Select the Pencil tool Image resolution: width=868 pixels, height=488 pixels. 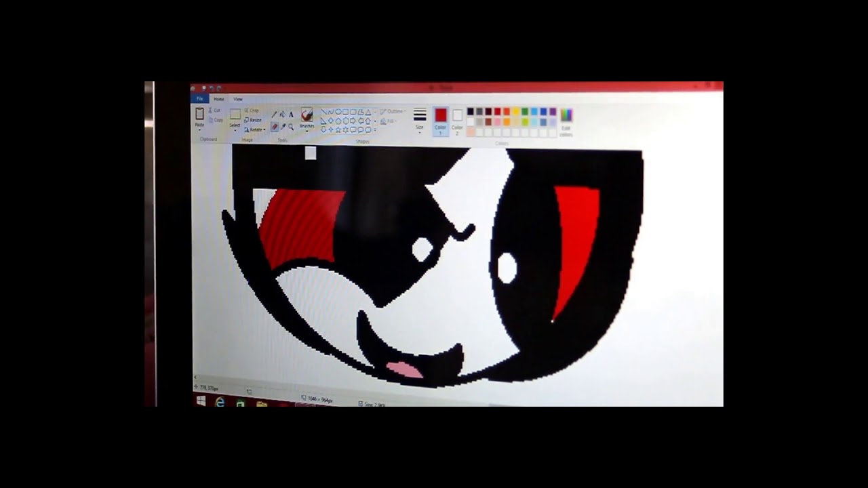pos(274,115)
